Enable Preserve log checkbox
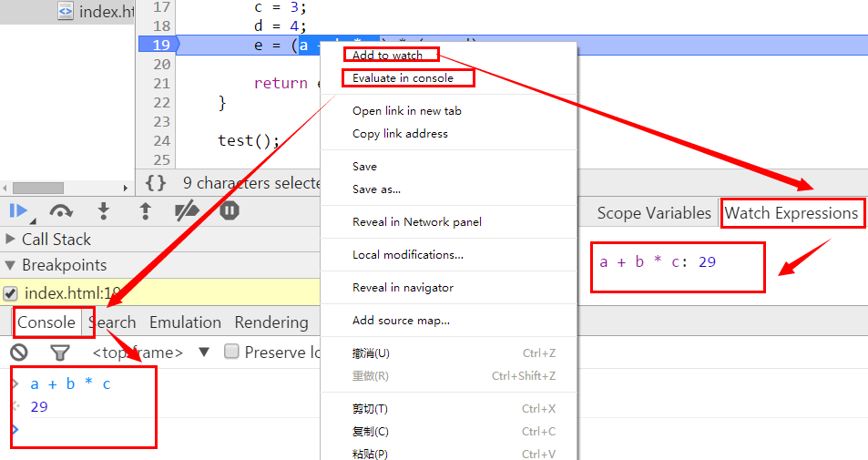The width and height of the screenshot is (868, 460). point(231,351)
